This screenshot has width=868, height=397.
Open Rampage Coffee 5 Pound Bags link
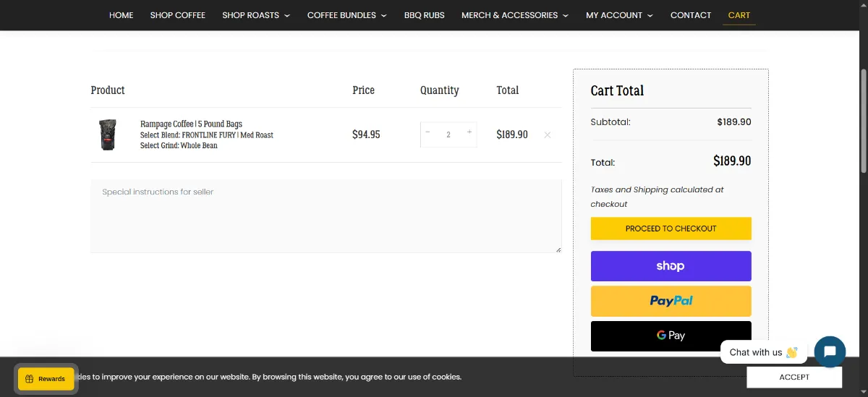pyautogui.click(x=191, y=124)
